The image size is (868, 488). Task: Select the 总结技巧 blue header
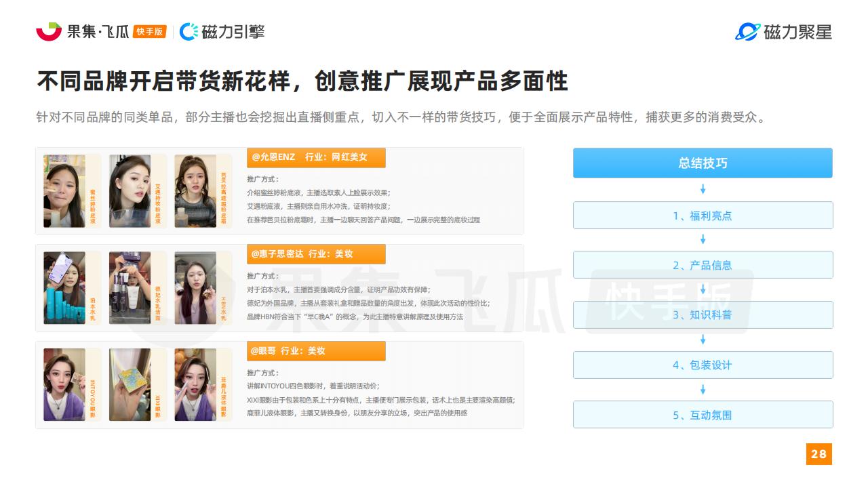point(703,163)
